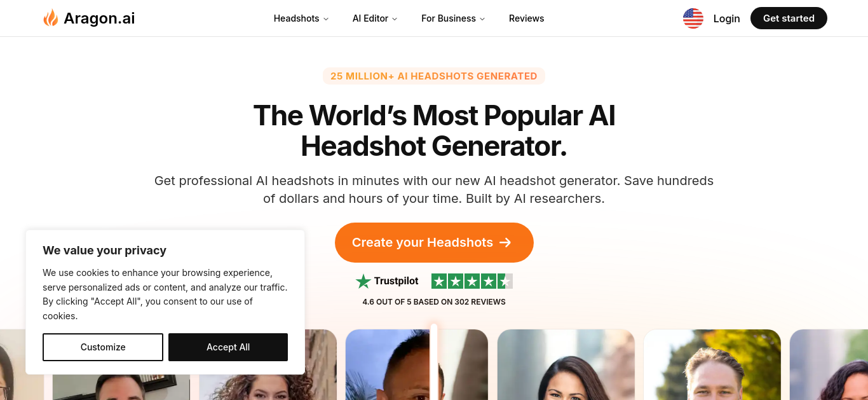Click the Create your Headshots button
This screenshot has width=868, height=400.
coord(434,242)
